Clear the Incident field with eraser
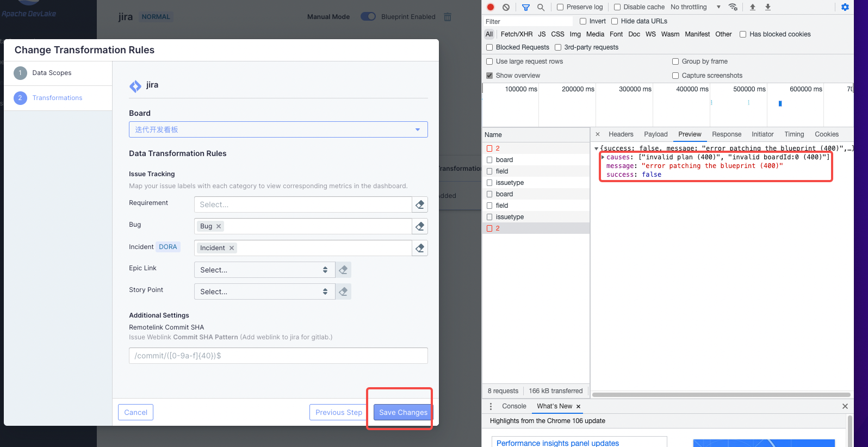Viewport: 868px width, 447px height. coord(420,248)
